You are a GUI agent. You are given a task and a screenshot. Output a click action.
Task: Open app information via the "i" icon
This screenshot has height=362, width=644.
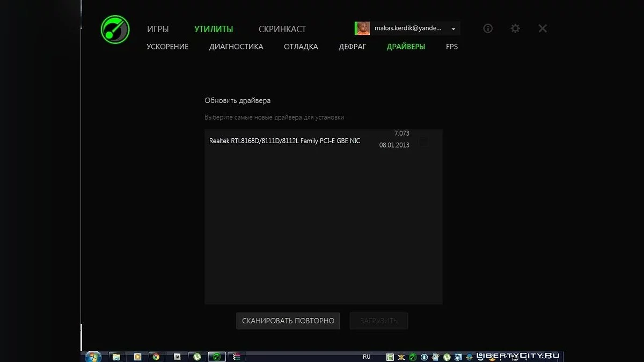(487, 28)
